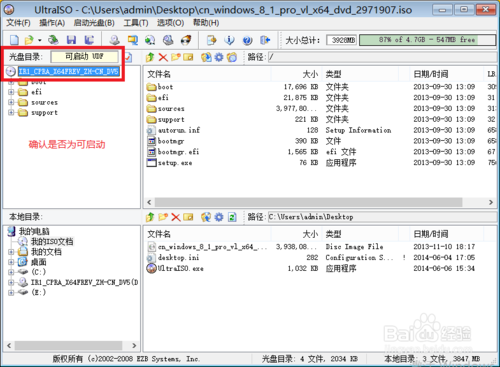Screen dimensions: 500x367
Task: Click the Help question mark icon
Action: pyautogui.click(x=247, y=40)
